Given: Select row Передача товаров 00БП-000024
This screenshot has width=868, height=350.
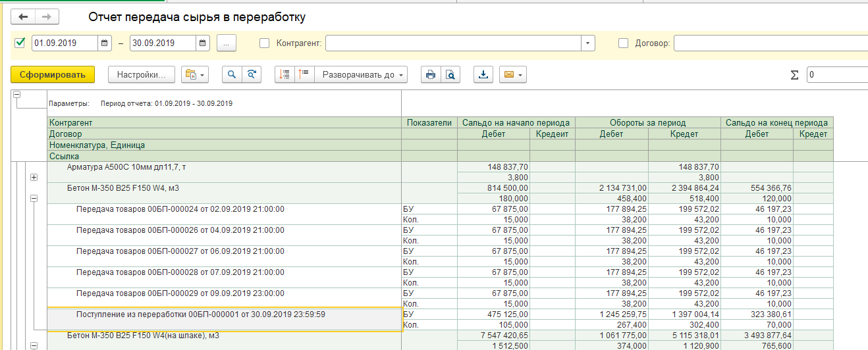Looking at the screenshot, I should pyautogui.click(x=180, y=209).
